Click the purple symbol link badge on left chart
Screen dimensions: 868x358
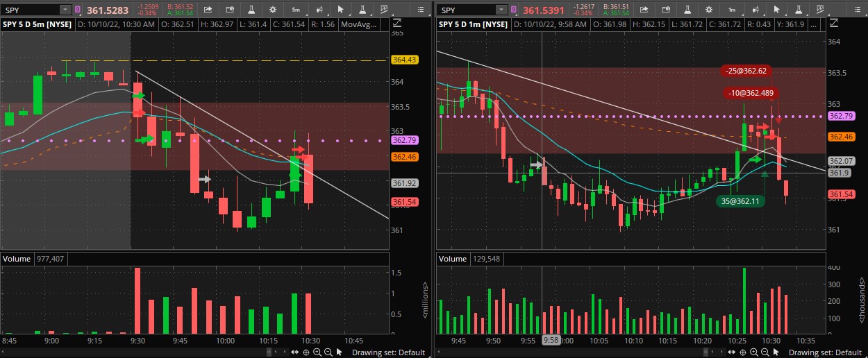[x=78, y=10]
